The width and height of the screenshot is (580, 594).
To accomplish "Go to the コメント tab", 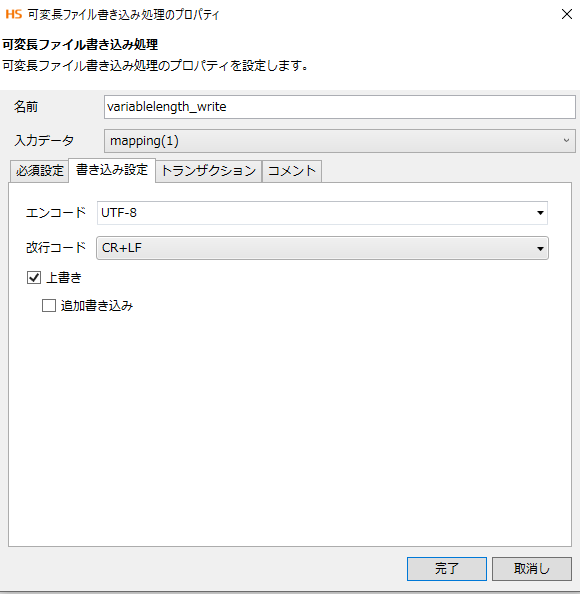I will 292,171.
